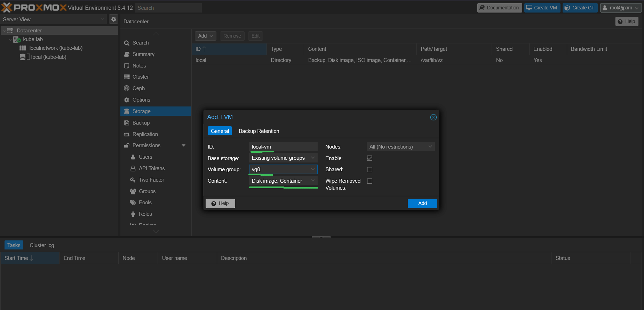Click the localnetwork (kube-lab) grid icon

[23, 48]
